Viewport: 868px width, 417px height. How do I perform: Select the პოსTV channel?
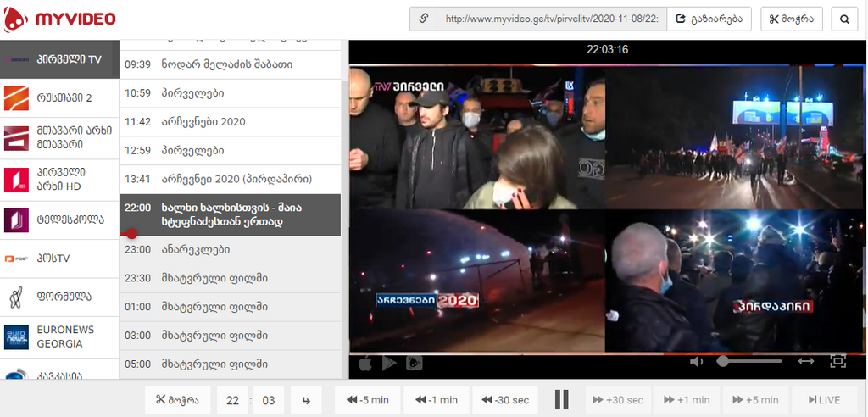[60, 258]
